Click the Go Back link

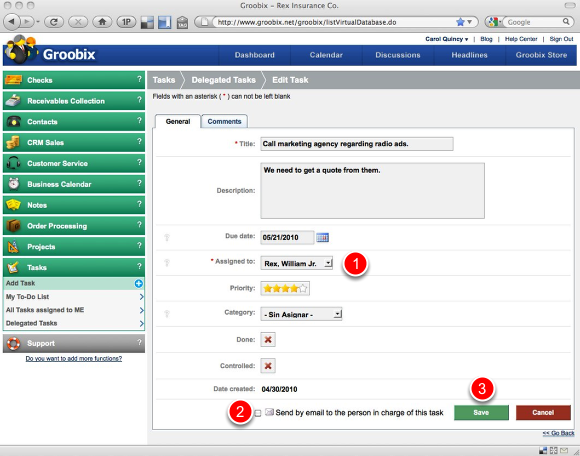[x=558, y=433]
